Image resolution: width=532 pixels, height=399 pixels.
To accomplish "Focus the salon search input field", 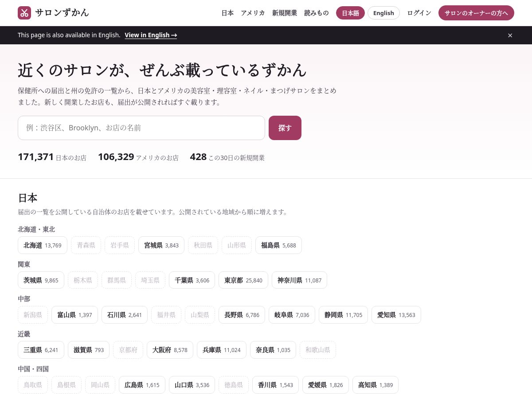I will click(x=141, y=128).
